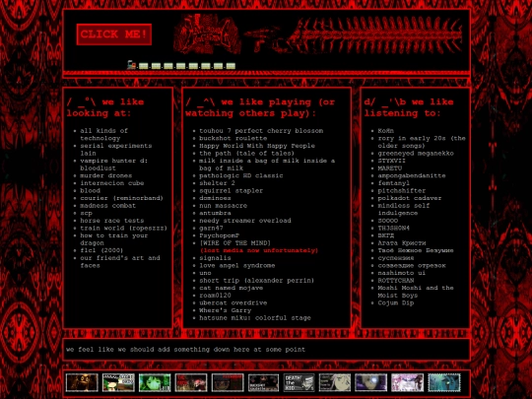The height and width of the screenshot is (399, 532).
Task: Click 'MARETU' list item
Action: coord(390,168)
